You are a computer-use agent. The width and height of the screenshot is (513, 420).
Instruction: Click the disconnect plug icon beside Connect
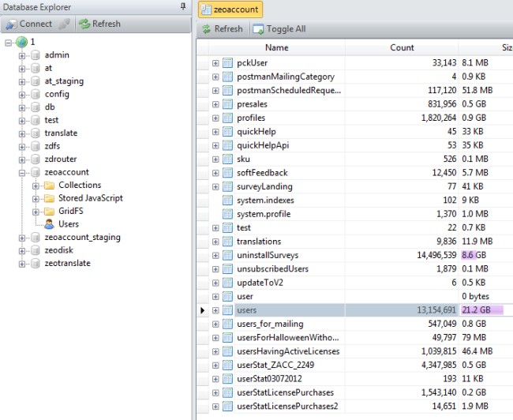click(x=64, y=24)
